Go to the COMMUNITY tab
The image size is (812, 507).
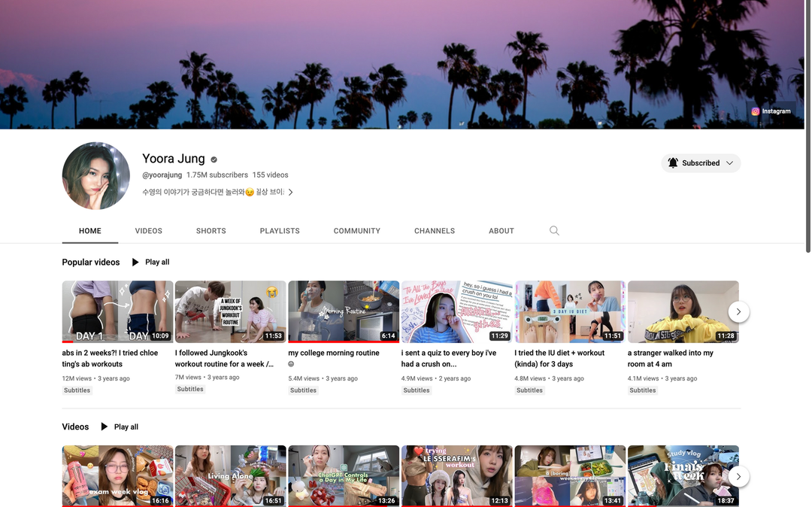357,231
